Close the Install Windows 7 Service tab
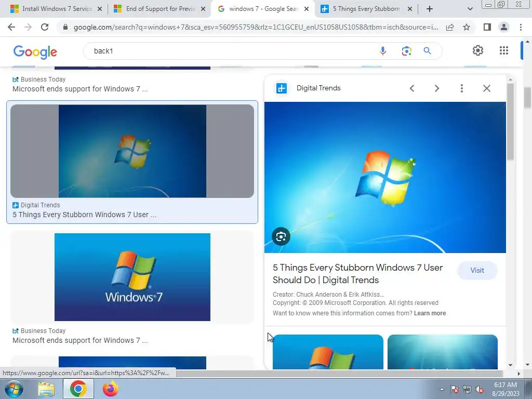The height and width of the screenshot is (399, 532). [100, 9]
